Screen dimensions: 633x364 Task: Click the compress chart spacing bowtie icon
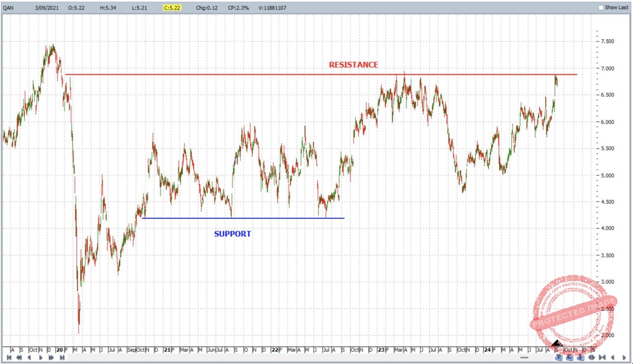tap(602, 357)
